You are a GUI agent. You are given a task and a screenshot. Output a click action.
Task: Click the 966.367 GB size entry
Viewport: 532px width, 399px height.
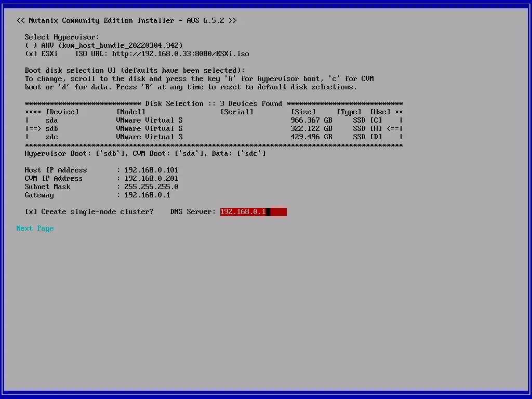point(311,120)
